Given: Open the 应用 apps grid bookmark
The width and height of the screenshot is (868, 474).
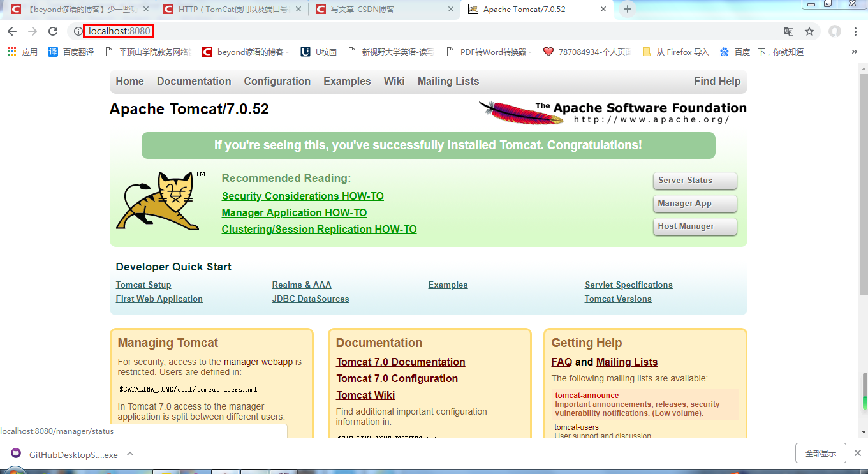Looking at the screenshot, I should coord(22,52).
